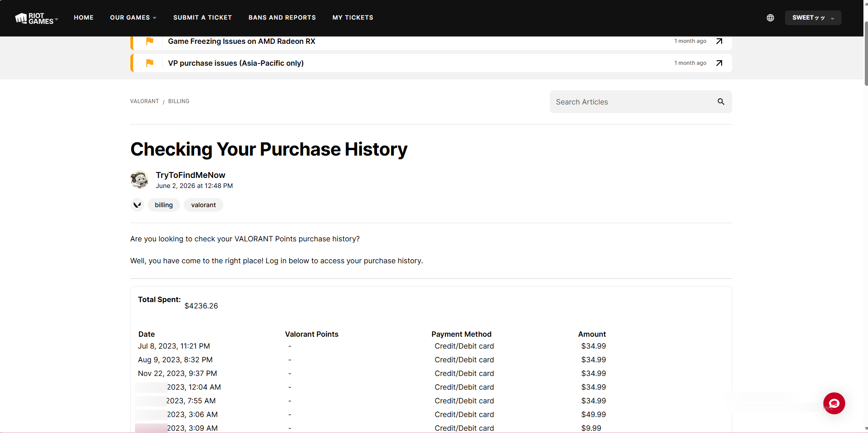The height and width of the screenshot is (433, 868).
Task: Click the VALORANT breadcrumb link
Action: coord(145,101)
